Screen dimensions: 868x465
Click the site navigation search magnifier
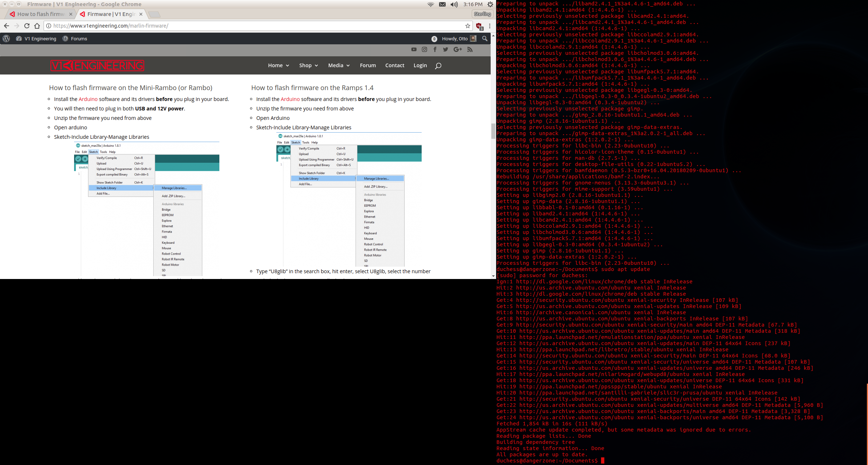[x=438, y=66]
